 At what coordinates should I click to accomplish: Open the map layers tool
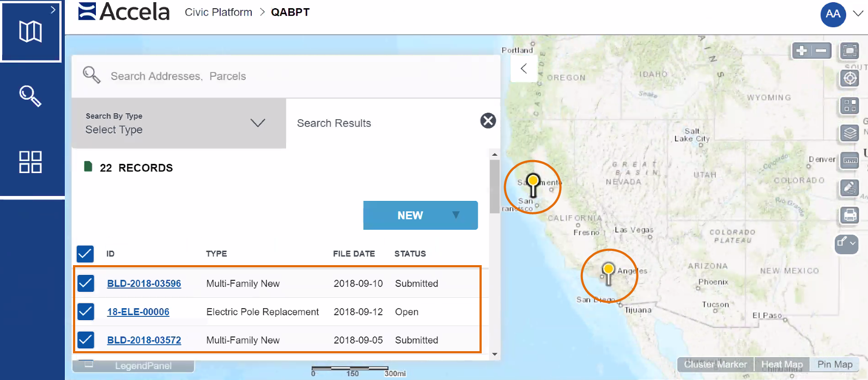(849, 133)
